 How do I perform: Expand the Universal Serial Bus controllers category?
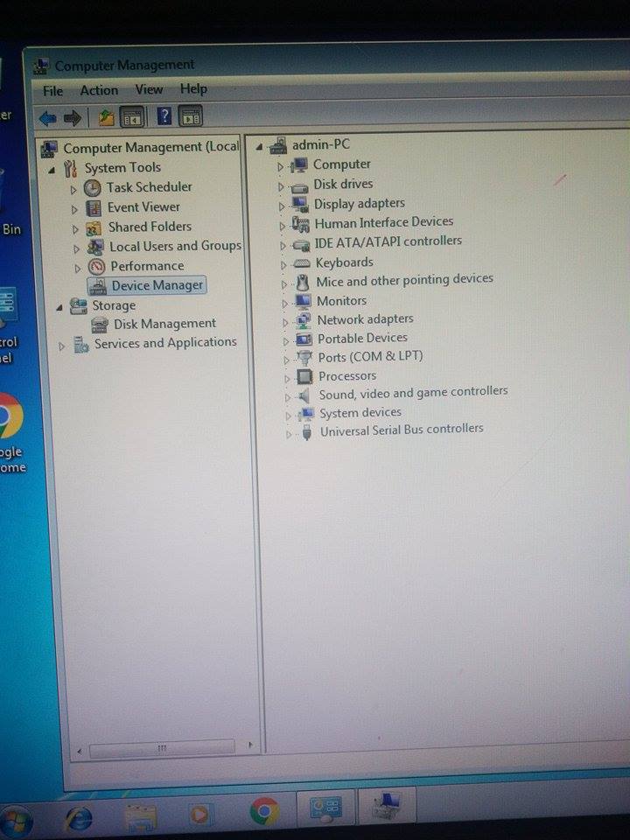289,435
